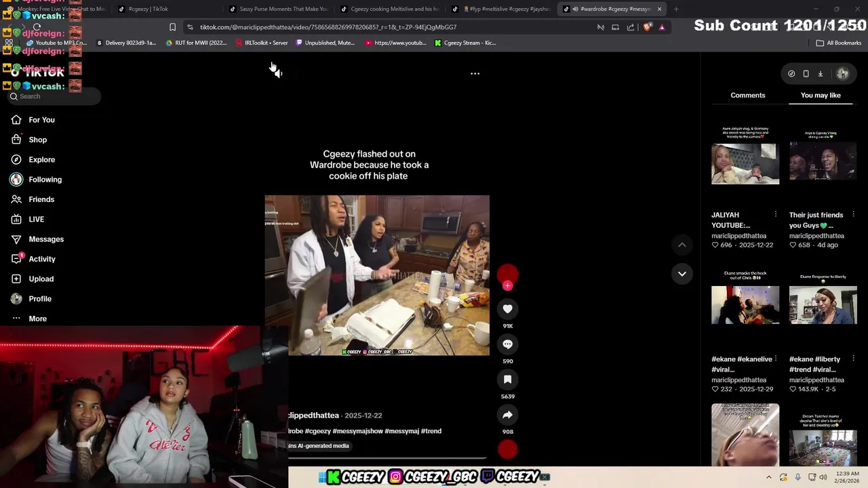The image size is (868, 488).
Task: Open options for #ekane #liberty video
Action: coord(853,359)
